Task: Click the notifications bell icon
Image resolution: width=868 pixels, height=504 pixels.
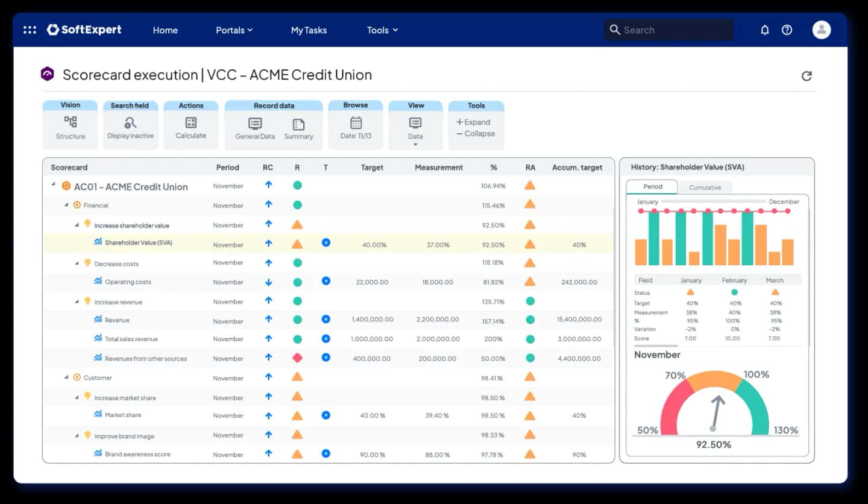Action: 765,30
